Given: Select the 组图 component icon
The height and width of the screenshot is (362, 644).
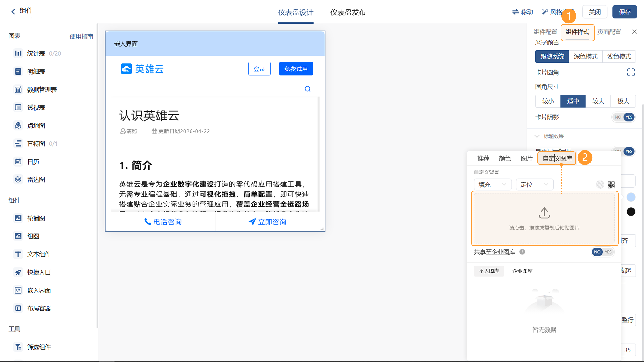Looking at the screenshot, I should (x=18, y=236).
